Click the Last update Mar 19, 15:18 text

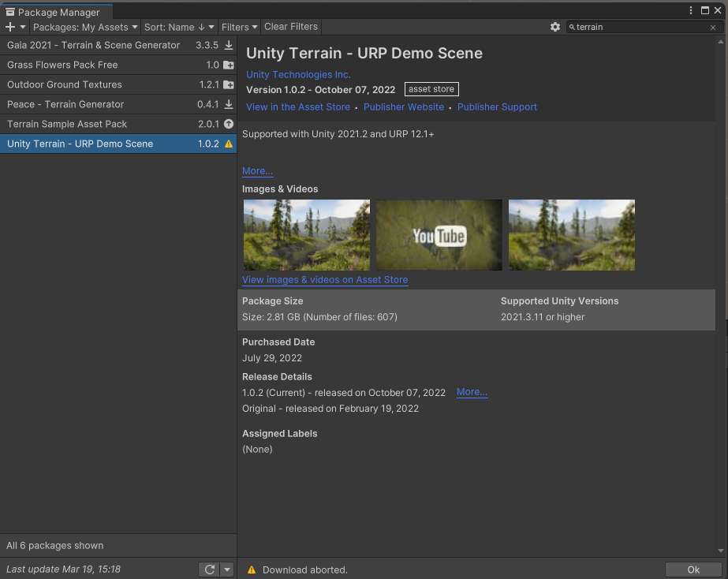(x=63, y=570)
